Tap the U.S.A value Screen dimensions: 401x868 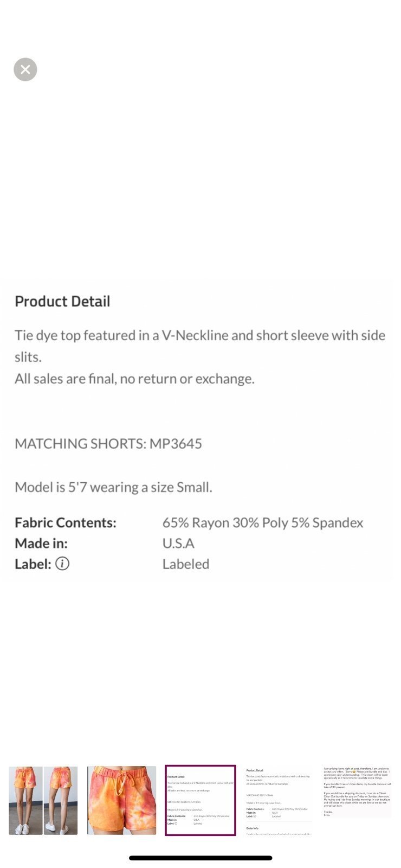click(178, 543)
